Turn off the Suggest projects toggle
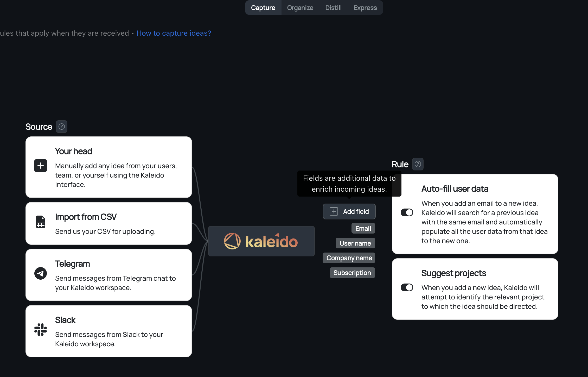The image size is (588, 377). click(407, 287)
